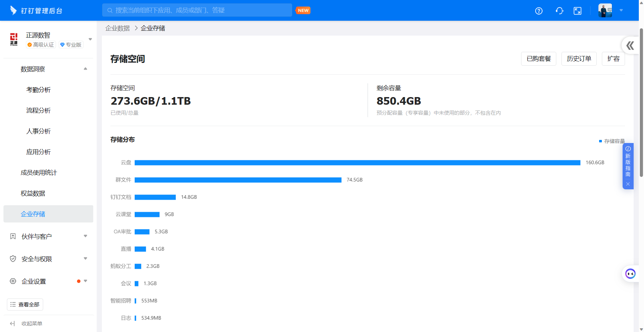Open the help question-mark icon

539,11
